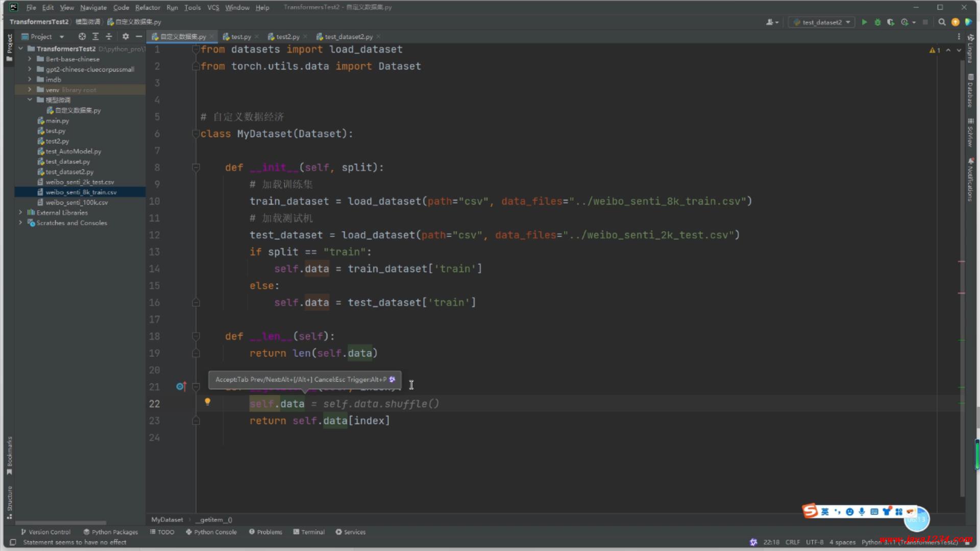Expand the Bert-base-chinese folder
Screen dimensions: 980x551
pyautogui.click(x=30, y=59)
